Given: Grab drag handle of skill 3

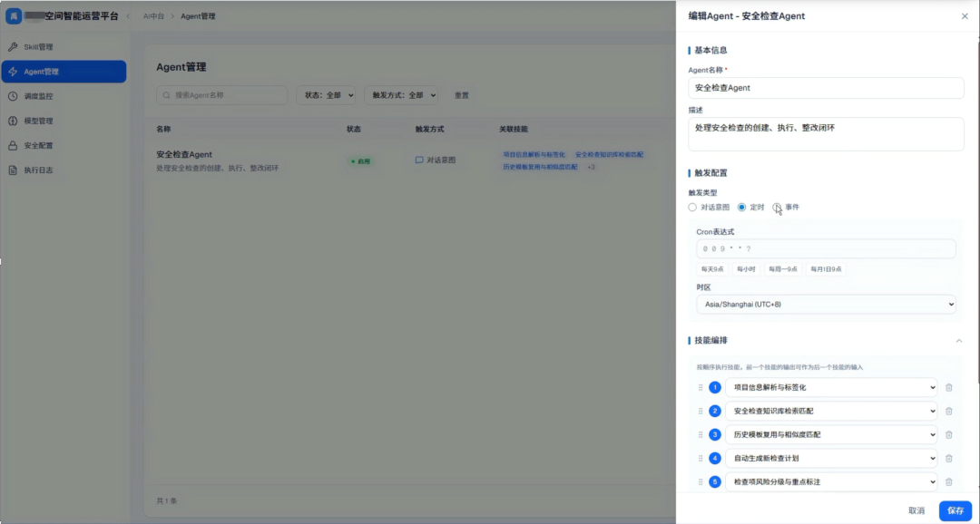Looking at the screenshot, I should pyautogui.click(x=701, y=434).
